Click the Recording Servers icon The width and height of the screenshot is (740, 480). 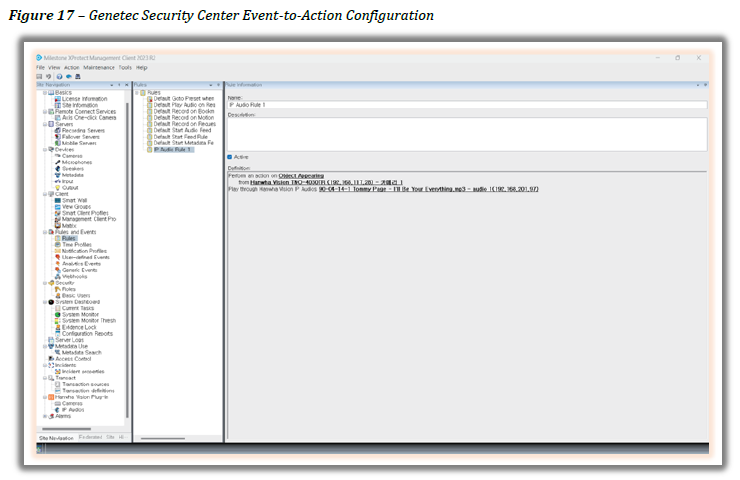point(58,130)
